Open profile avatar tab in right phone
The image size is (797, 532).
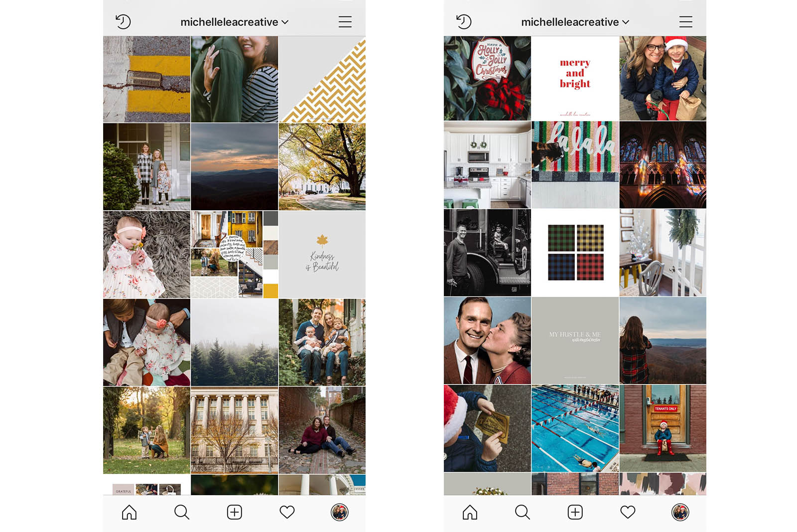pyautogui.click(x=680, y=512)
